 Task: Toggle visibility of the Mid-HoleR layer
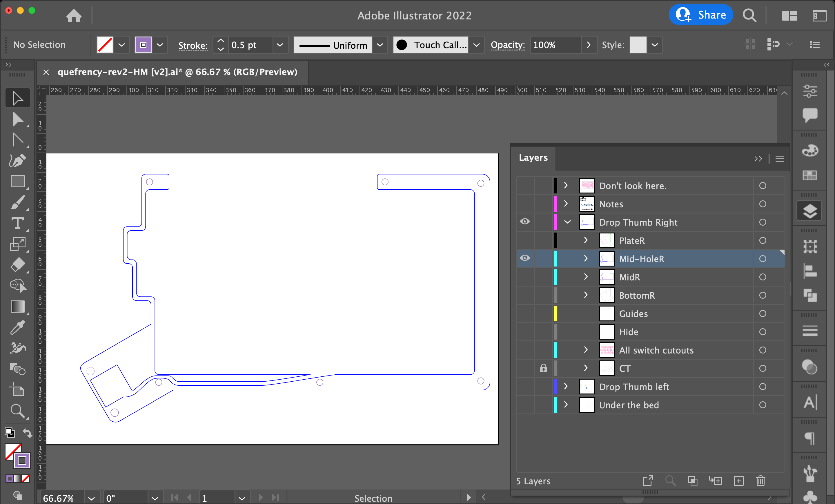tap(525, 258)
